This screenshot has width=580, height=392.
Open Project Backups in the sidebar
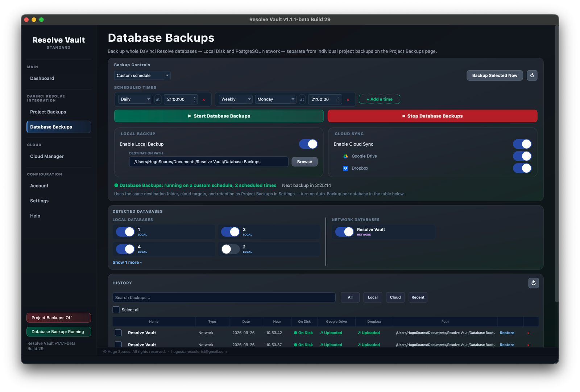click(x=59, y=112)
